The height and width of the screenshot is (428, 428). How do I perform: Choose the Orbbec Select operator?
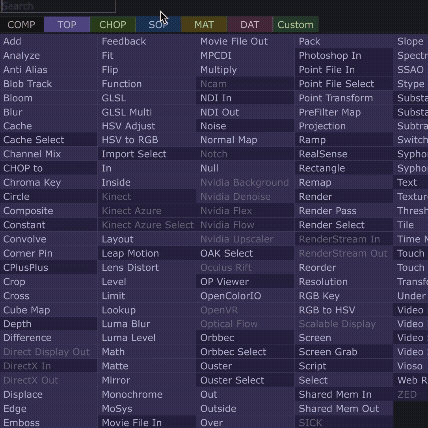click(245, 352)
